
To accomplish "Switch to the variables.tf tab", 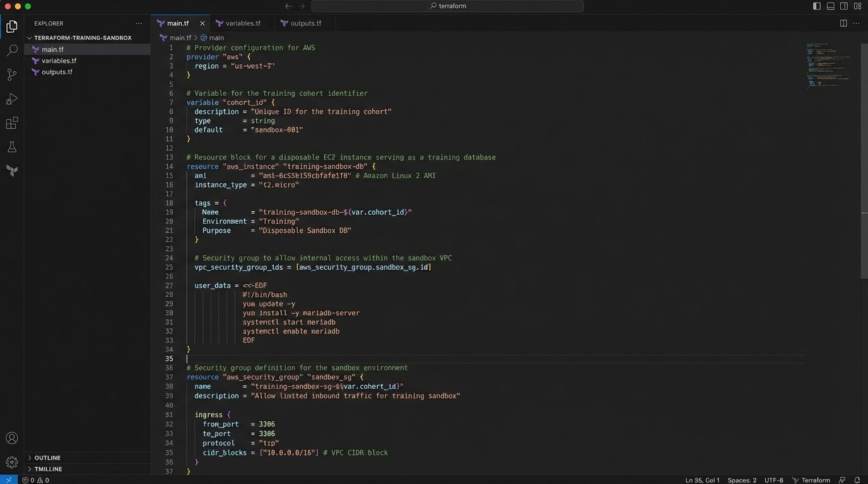I will click(243, 23).
